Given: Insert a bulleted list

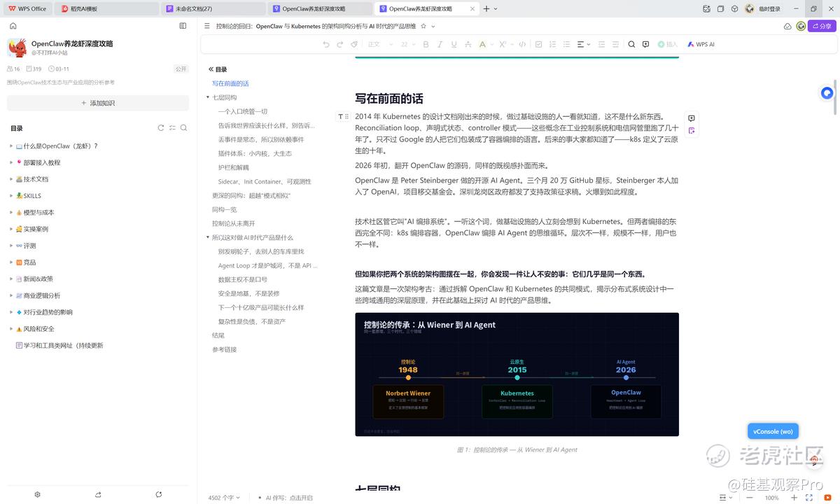Looking at the screenshot, I should coord(566,44).
